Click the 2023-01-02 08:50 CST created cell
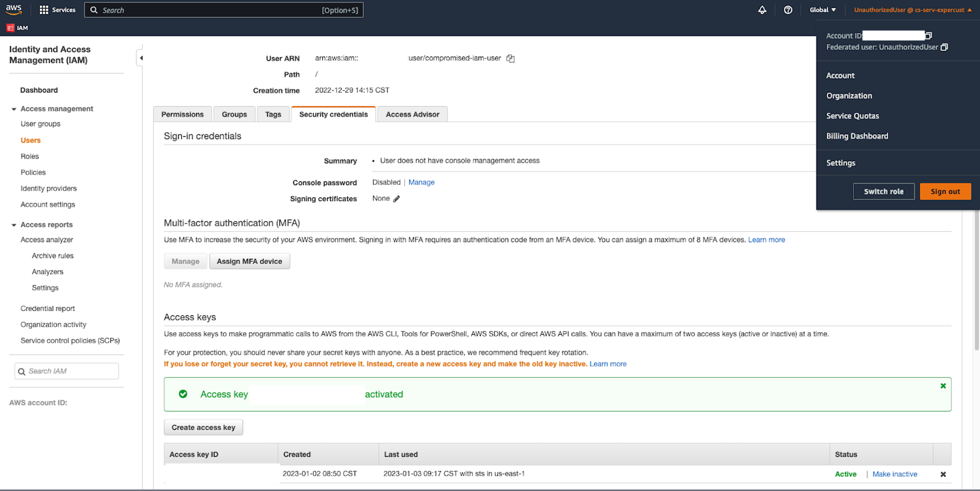Viewport: 980px width, 491px height. [320, 474]
